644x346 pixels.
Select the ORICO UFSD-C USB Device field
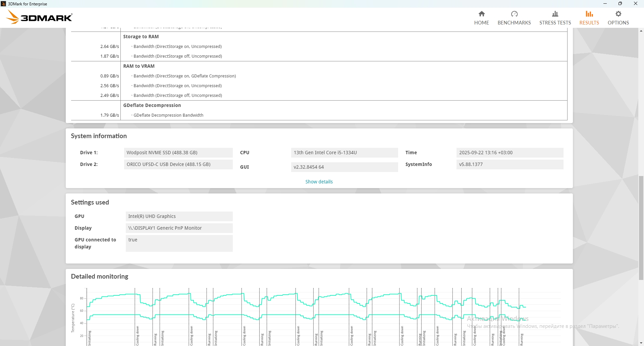(178, 164)
